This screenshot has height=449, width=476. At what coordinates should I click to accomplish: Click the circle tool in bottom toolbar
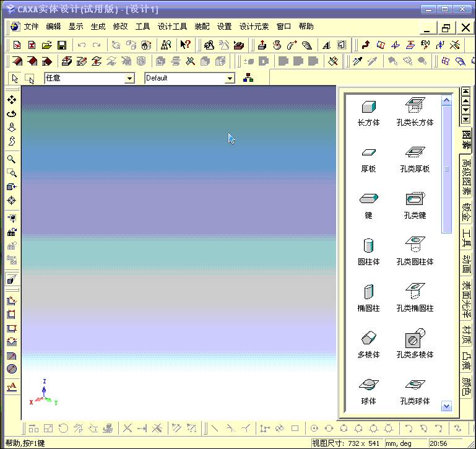click(x=314, y=429)
